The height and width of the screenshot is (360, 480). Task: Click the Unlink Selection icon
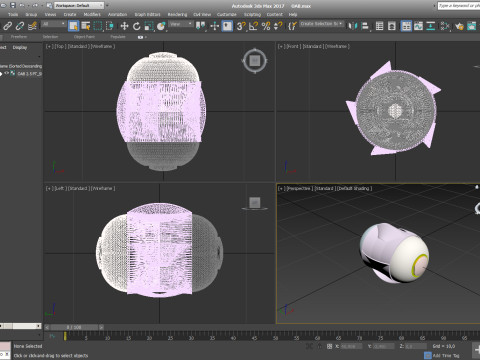(20, 26)
